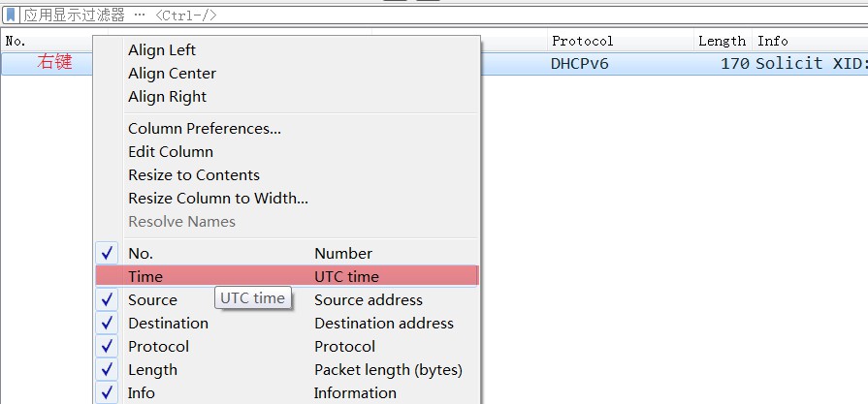
Task: Choose Align Center in context menu
Action: 172,74
